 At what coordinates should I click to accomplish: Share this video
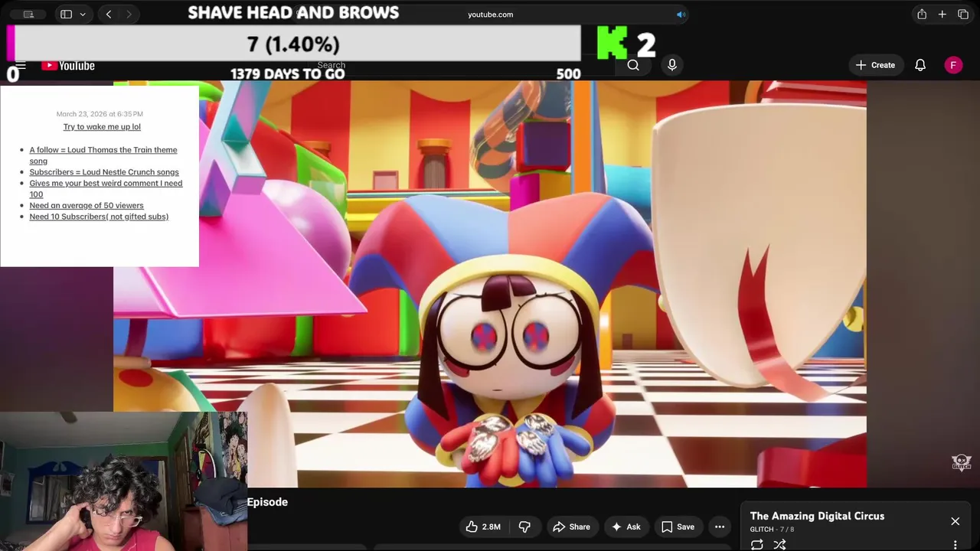click(x=571, y=527)
